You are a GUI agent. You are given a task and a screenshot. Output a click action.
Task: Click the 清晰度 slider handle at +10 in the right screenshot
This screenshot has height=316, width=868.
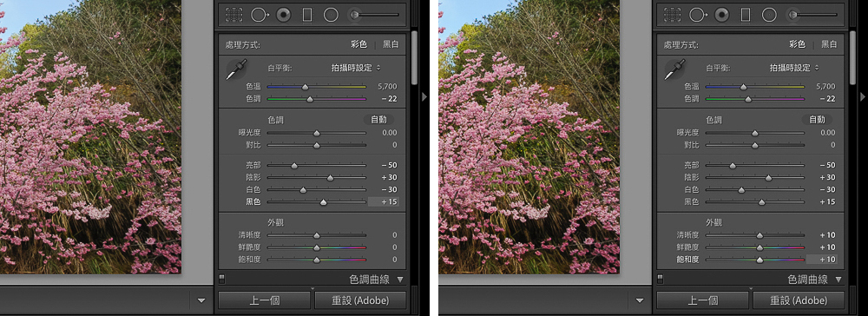click(x=759, y=235)
